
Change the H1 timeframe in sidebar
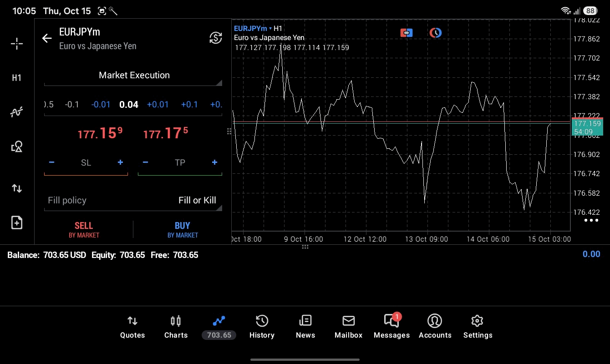17,78
